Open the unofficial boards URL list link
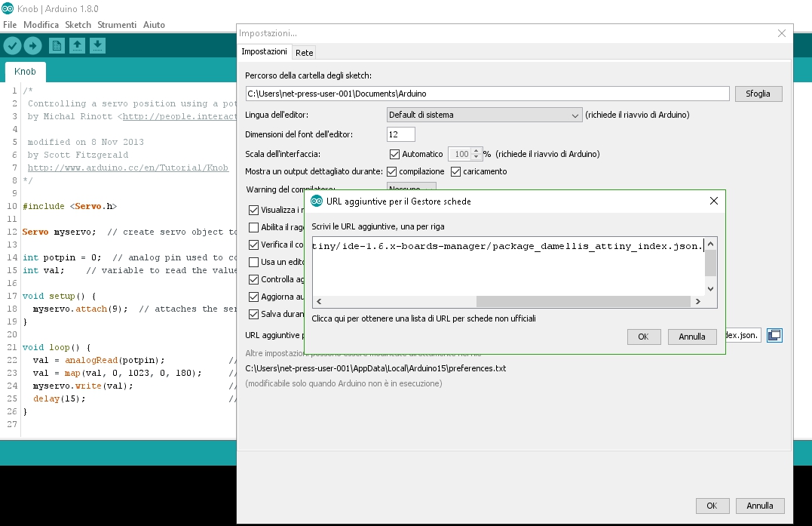The image size is (812, 526). tap(424, 318)
